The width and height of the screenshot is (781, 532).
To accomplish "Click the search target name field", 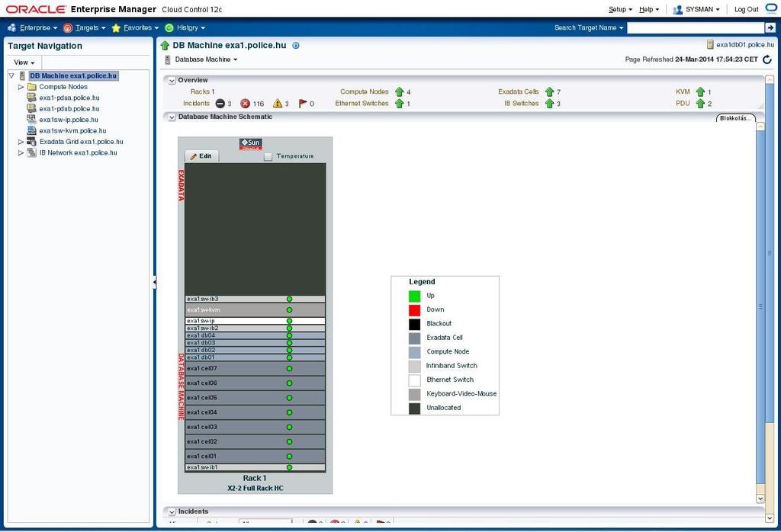I will click(696, 28).
